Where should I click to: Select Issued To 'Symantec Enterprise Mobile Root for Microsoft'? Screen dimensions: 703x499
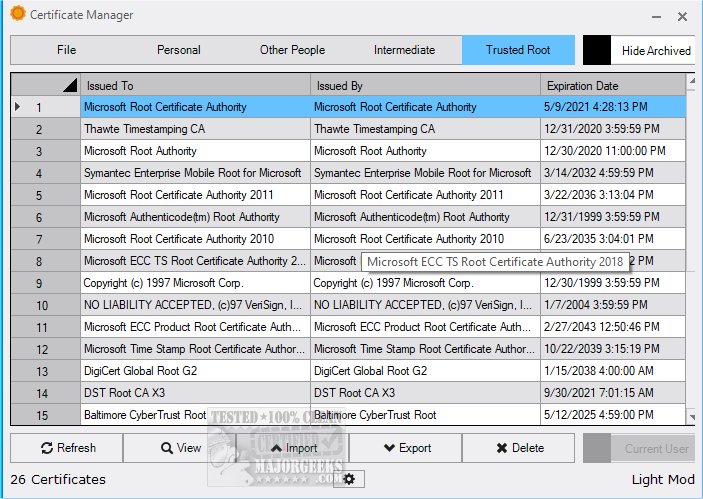[x=195, y=173]
